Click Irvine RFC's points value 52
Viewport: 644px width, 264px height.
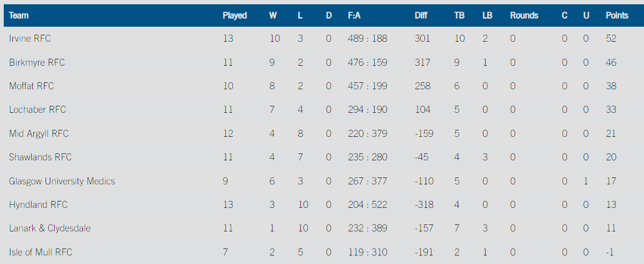(611, 38)
